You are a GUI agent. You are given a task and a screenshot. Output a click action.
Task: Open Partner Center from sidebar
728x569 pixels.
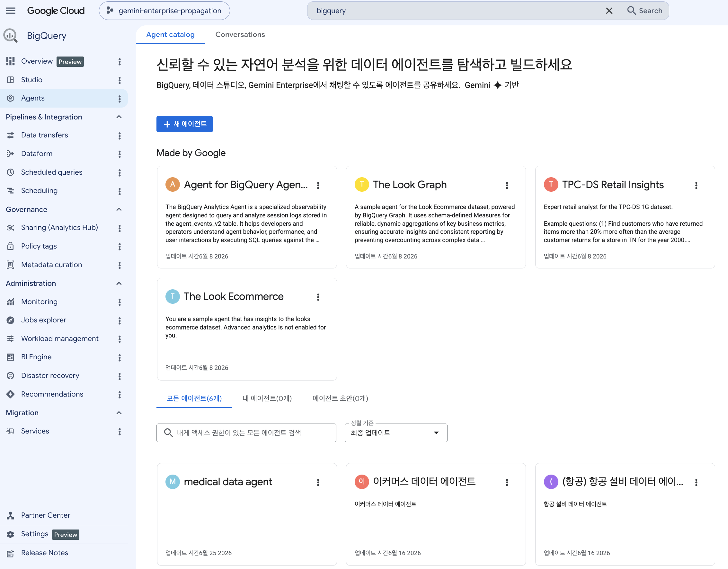tap(46, 515)
